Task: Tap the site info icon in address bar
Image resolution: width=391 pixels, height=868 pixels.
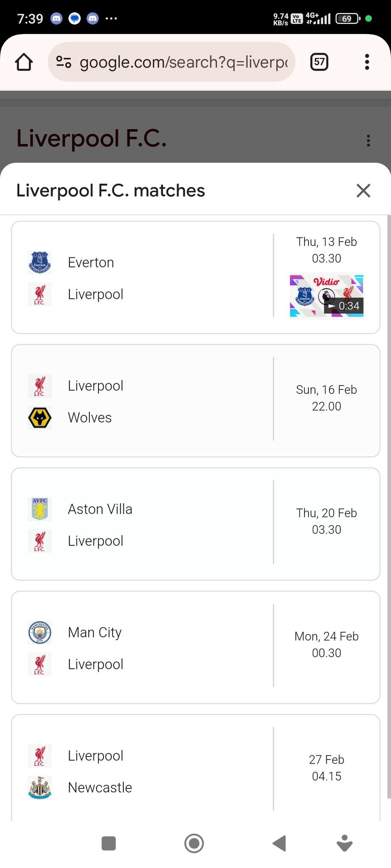Action: [x=64, y=62]
